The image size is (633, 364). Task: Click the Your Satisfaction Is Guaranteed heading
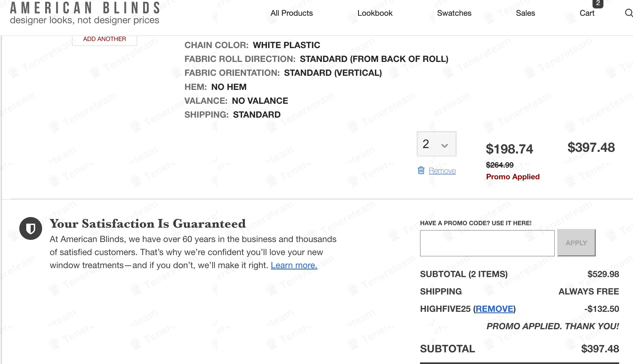point(148,224)
